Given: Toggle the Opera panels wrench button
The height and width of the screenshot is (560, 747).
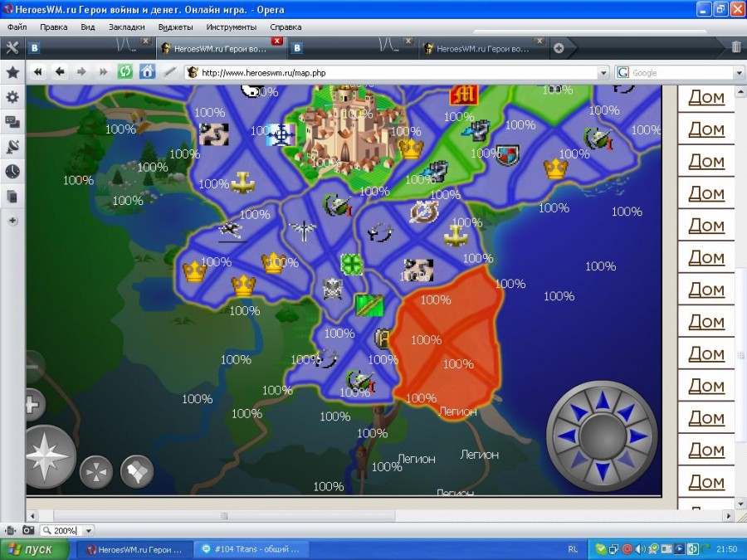Looking at the screenshot, I should coord(12,47).
